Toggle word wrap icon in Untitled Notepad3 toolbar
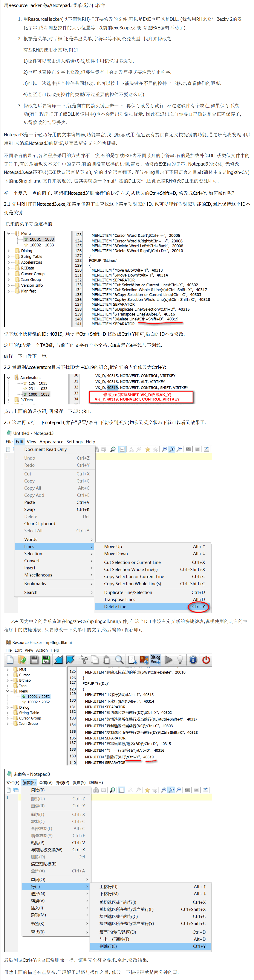This screenshot has height=980, width=254. pyautogui.click(x=122, y=449)
